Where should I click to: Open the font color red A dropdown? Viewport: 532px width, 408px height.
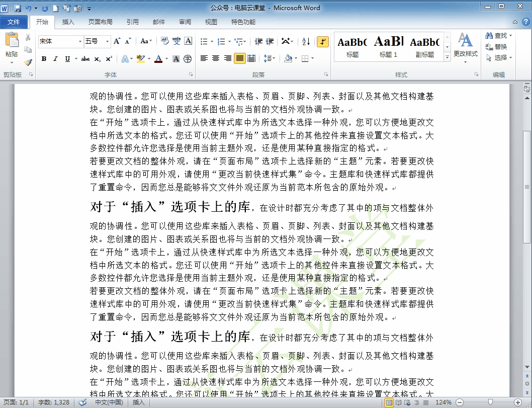pos(166,59)
